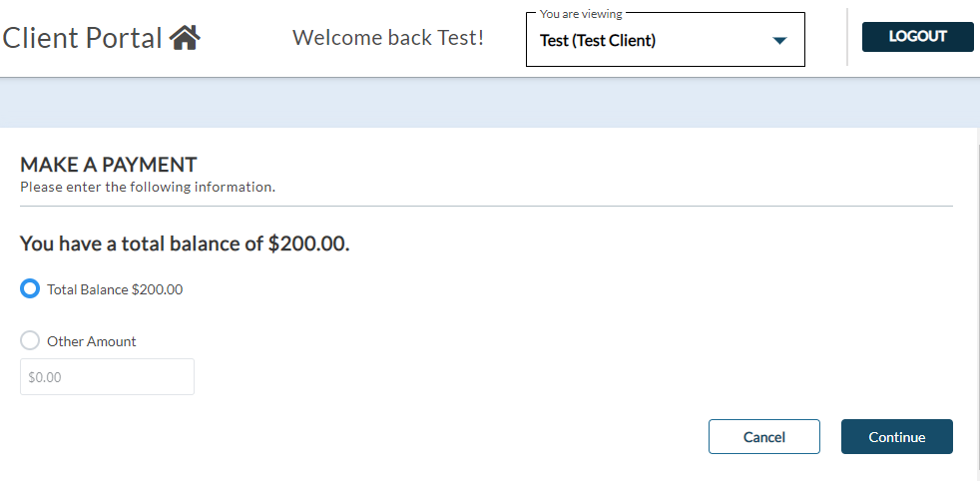Click the Test (Test Client) selected value
980x481 pixels.
coord(598,41)
